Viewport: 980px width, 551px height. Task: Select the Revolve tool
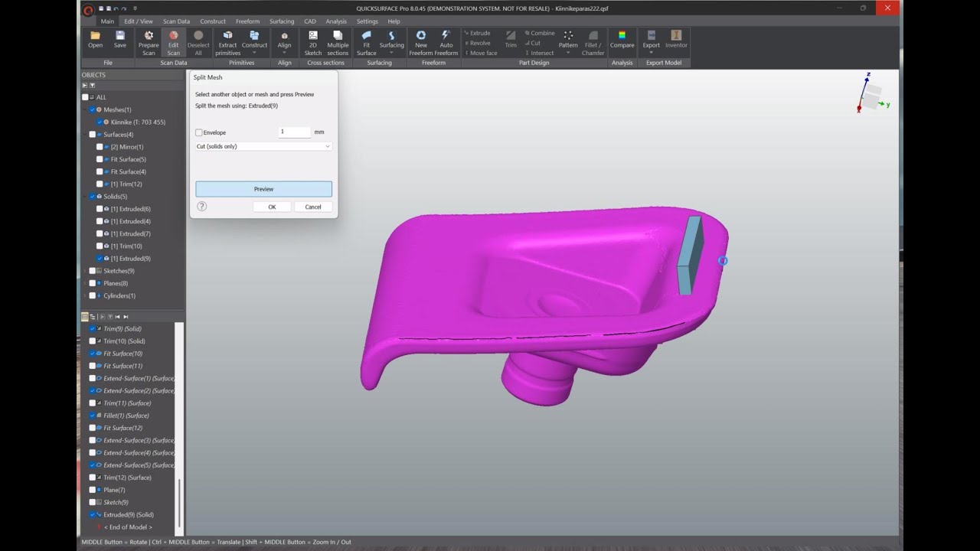pos(479,44)
